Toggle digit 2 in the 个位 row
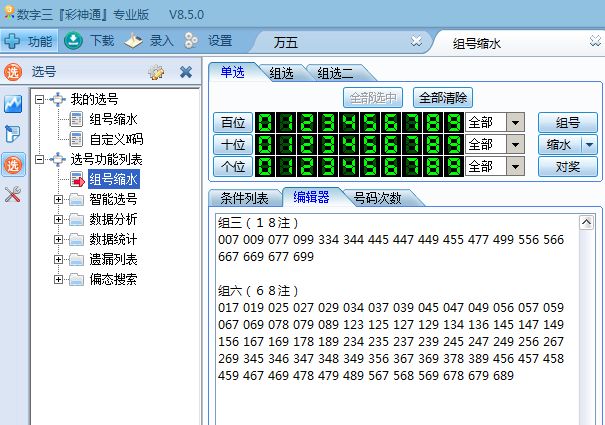Viewport: 605px width, 425px height. (307, 167)
